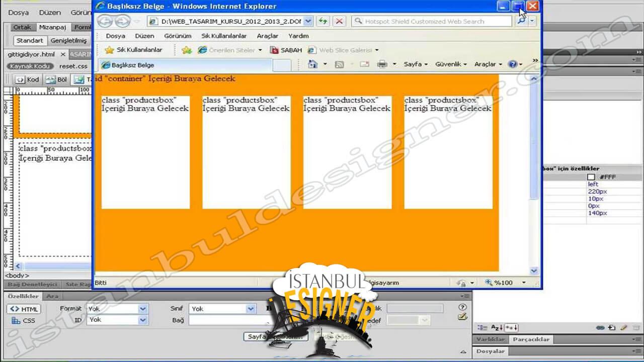Click the red Stop loading icon in IE
Screen dimensions: 644x362
(x=340, y=21)
